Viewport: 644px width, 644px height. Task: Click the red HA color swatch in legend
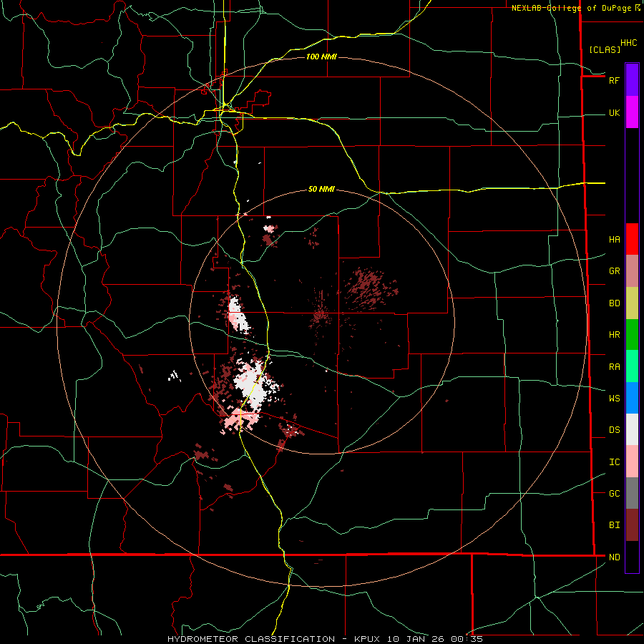632,239
